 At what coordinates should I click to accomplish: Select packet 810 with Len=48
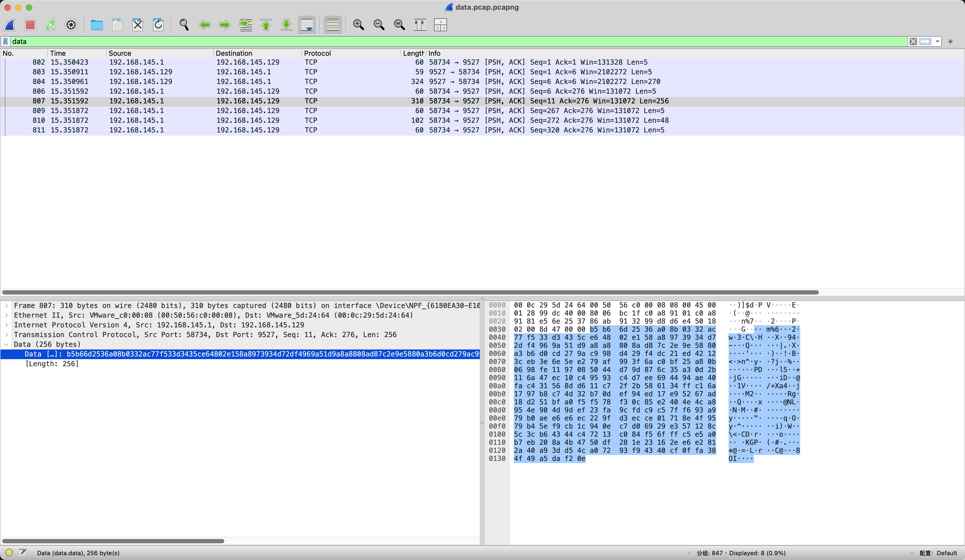click(x=482, y=120)
